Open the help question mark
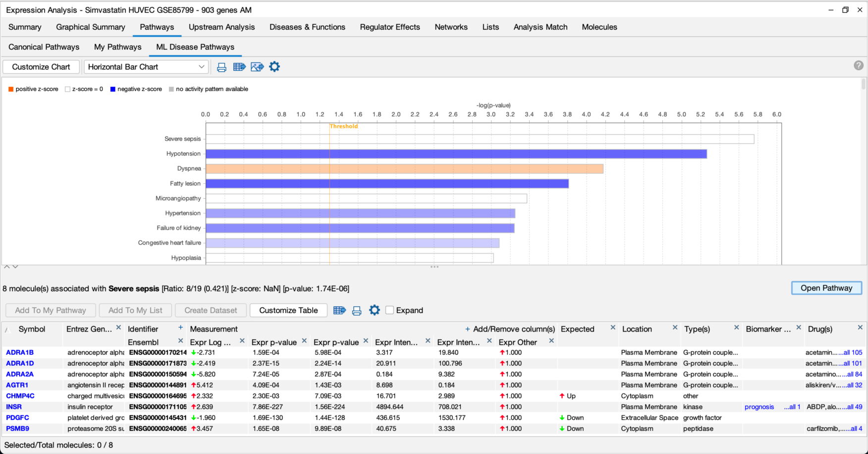 click(x=859, y=65)
